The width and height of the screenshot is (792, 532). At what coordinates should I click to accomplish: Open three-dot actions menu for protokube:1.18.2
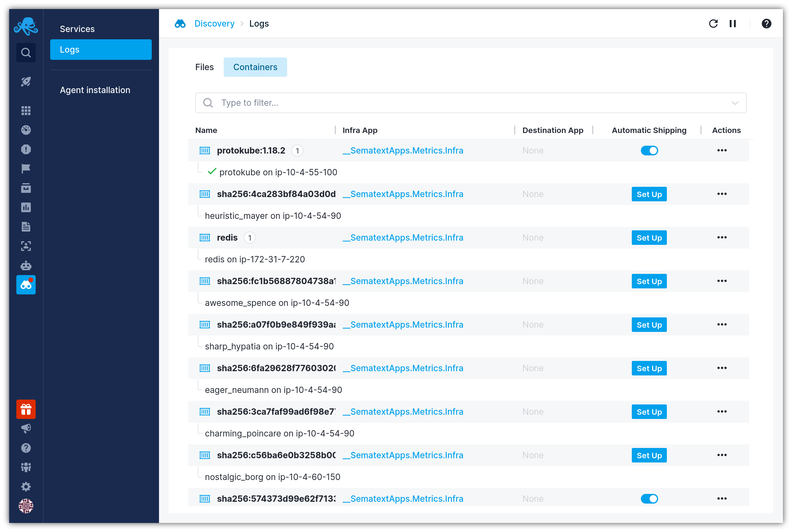tap(722, 150)
